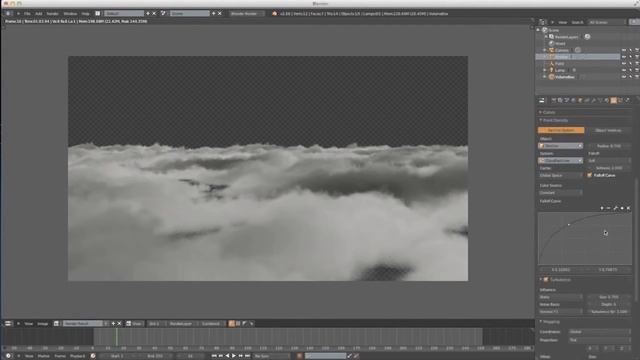Expand the Camera item in outliner
This screenshot has height=360, width=640.
pyautogui.click(x=544, y=50)
